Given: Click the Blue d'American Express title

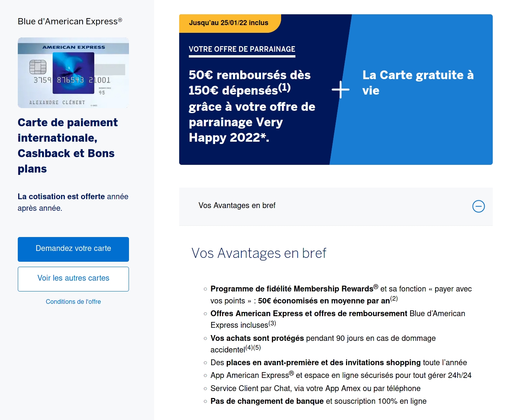Looking at the screenshot, I should 70,21.
